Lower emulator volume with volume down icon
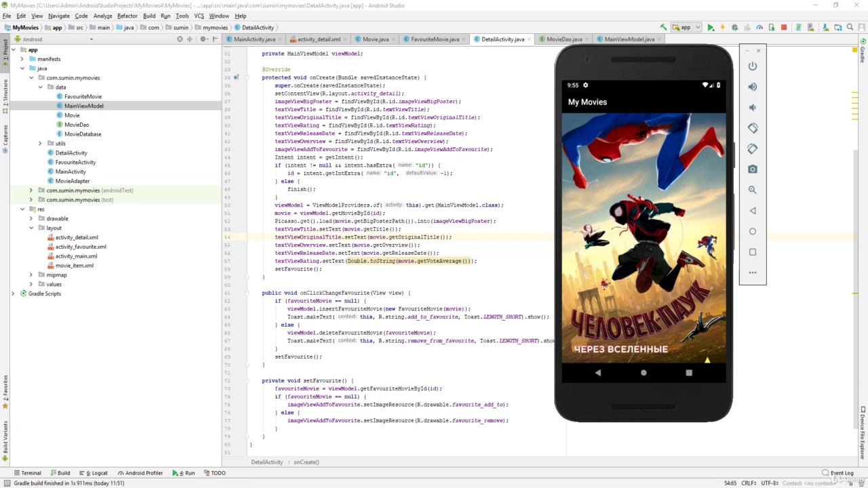The image size is (868, 488). (753, 107)
